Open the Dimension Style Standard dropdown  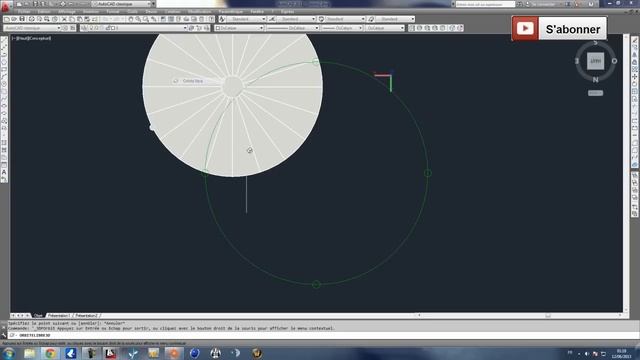point(296,19)
